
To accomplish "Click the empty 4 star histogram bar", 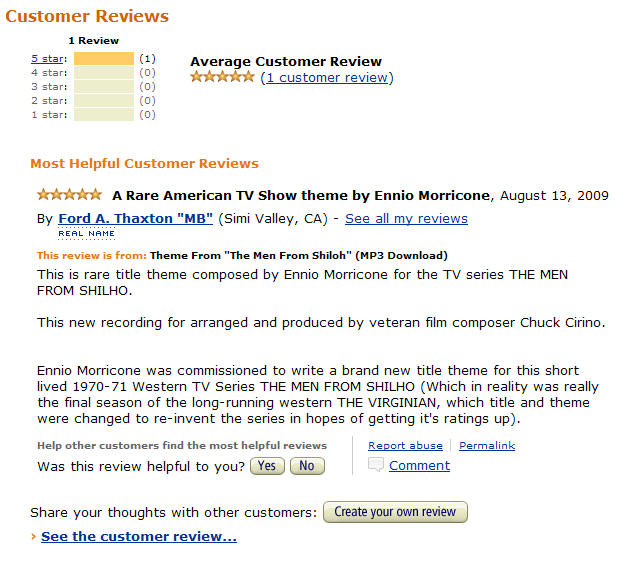I will 104,73.
